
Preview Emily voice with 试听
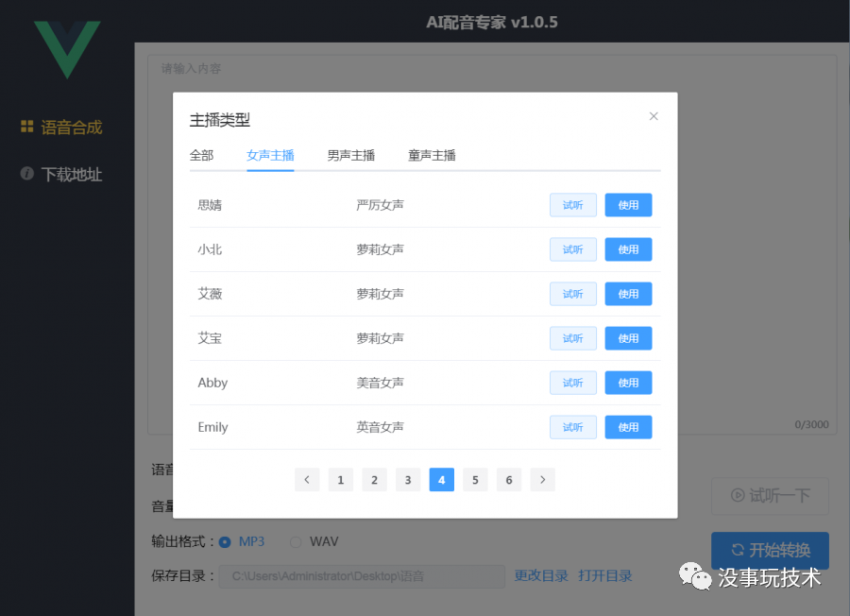[573, 427]
